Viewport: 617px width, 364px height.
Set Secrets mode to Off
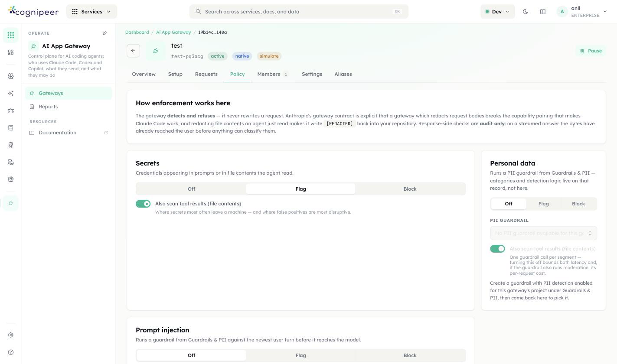[191, 189]
